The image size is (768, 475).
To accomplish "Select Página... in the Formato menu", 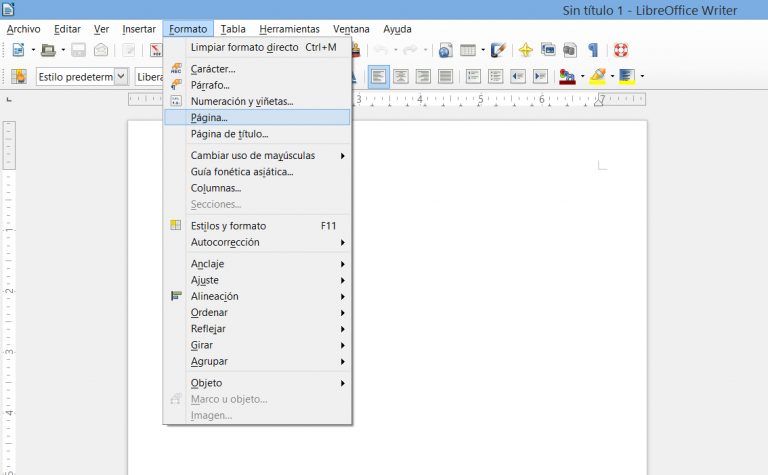I will point(258,118).
